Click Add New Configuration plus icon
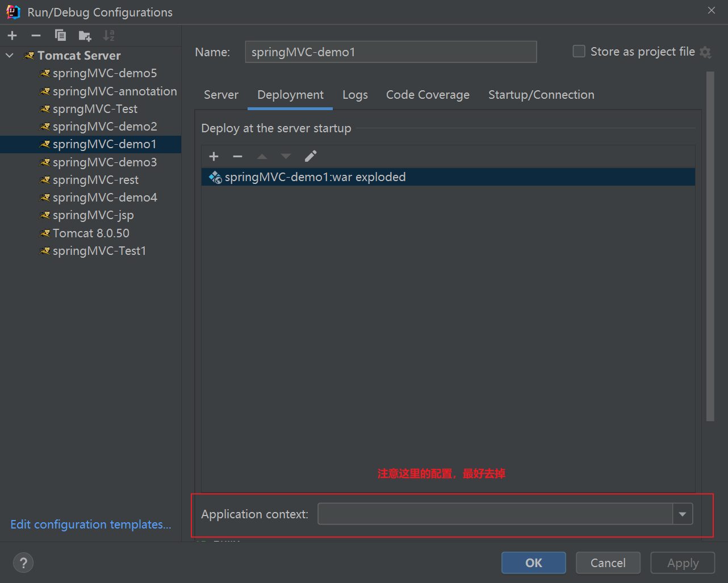 click(x=12, y=36)
